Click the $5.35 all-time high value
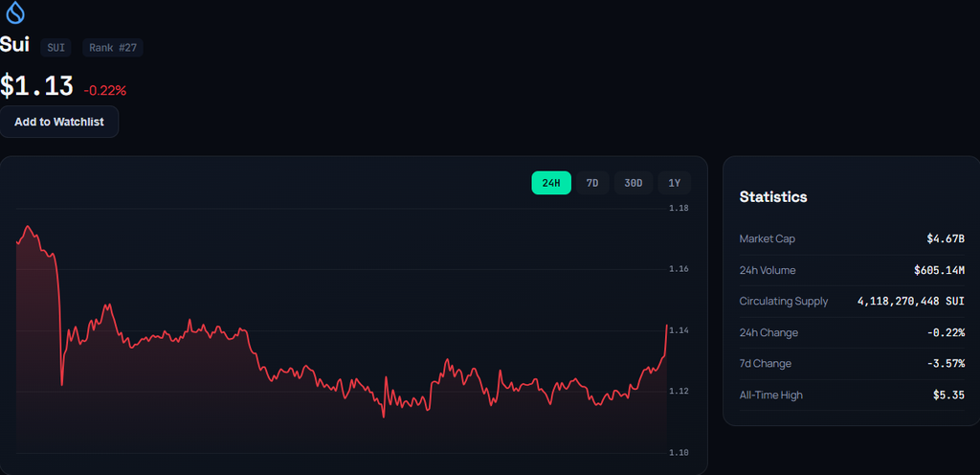Viewport: 980px width, 475px height. (x=948, y=395)
